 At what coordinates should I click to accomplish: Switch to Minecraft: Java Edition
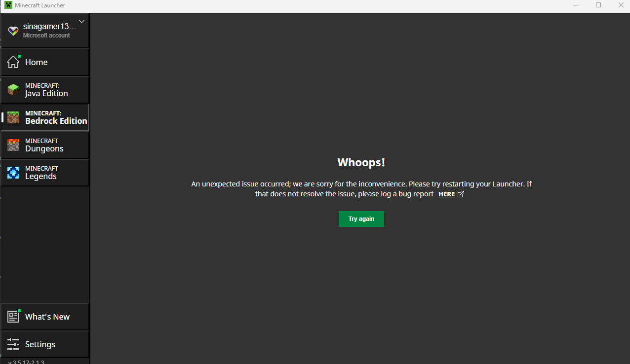(45, 90)
